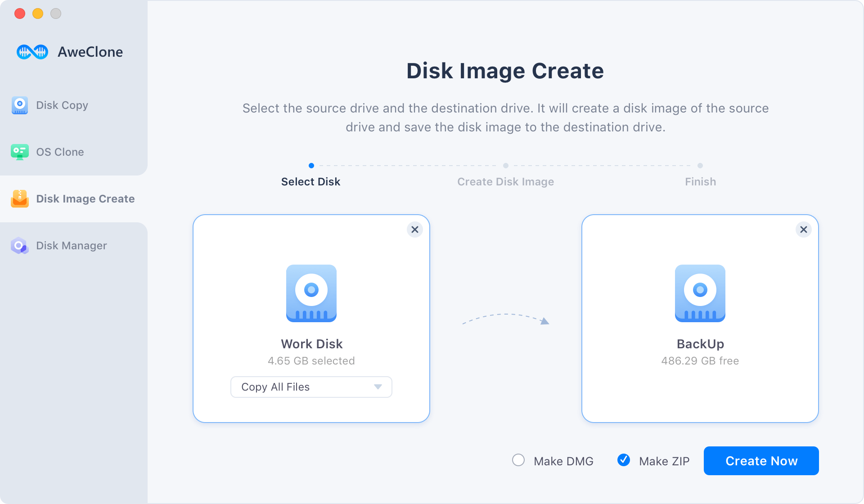The width and height of the screenshot is (864, 504).
Task: Choose the Make DMG radio option
Action: coord(518,460)
